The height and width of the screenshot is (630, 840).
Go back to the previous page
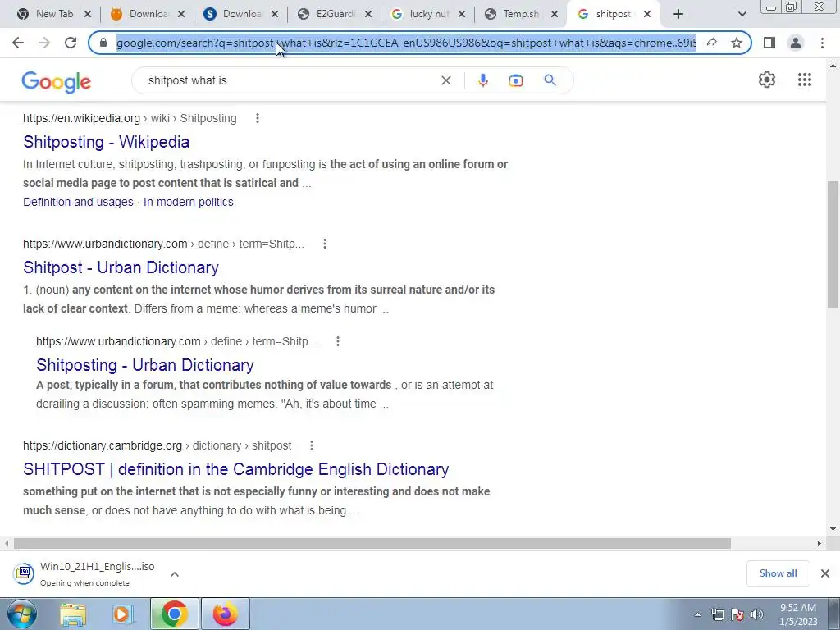(18, 43)
